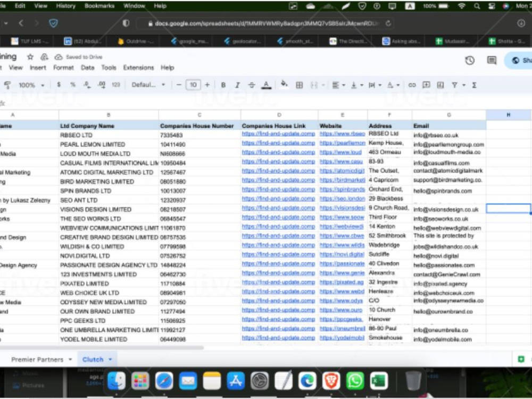Click Saved to Drive status
This screenshot has width=532, height=399.
tap(78, 57)
